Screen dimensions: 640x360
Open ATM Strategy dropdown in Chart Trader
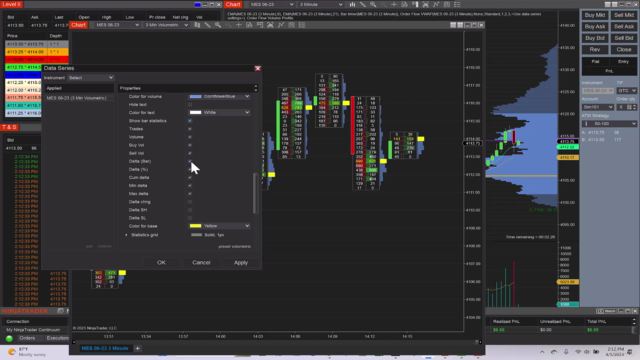click(609, 124)
